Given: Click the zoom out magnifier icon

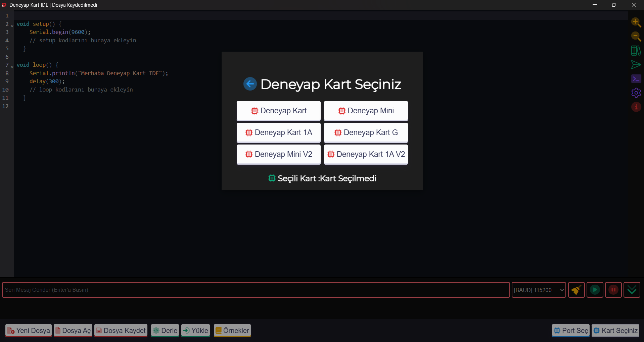Looking at the screenshot, I should (636, 36).
